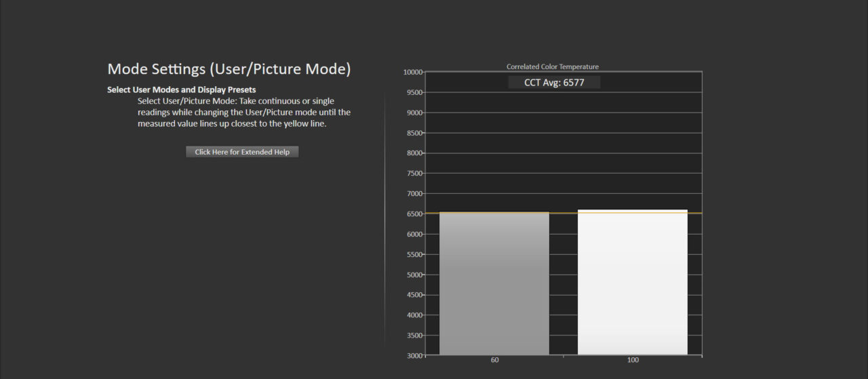Click the 5000 y-axis label
868x379 pixels.
(414, 275)
